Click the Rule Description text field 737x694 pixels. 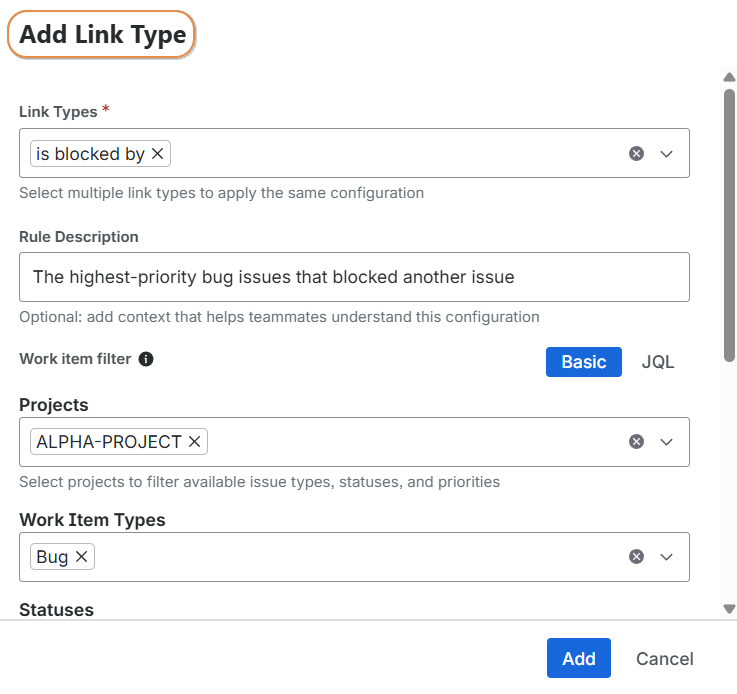click(x=354, y=277)
